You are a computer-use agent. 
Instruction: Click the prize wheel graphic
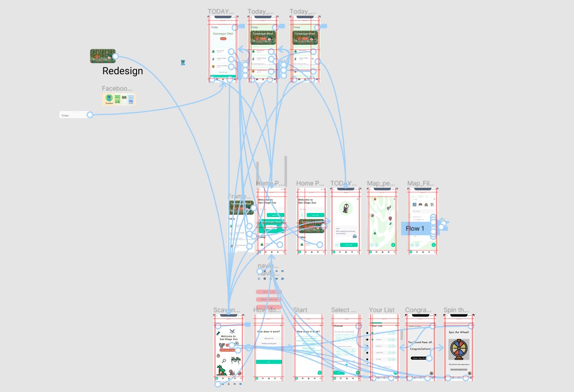coord(459,349)
